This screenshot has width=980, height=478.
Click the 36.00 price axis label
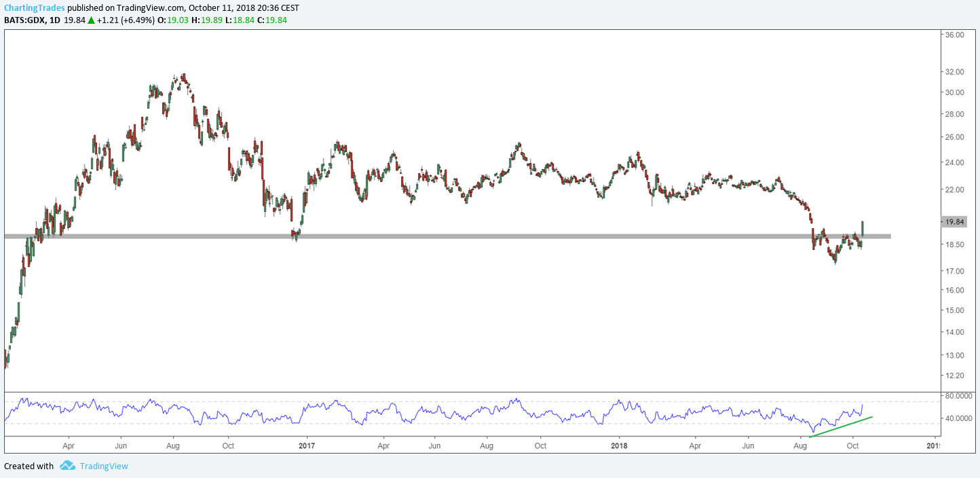(954, 35)
